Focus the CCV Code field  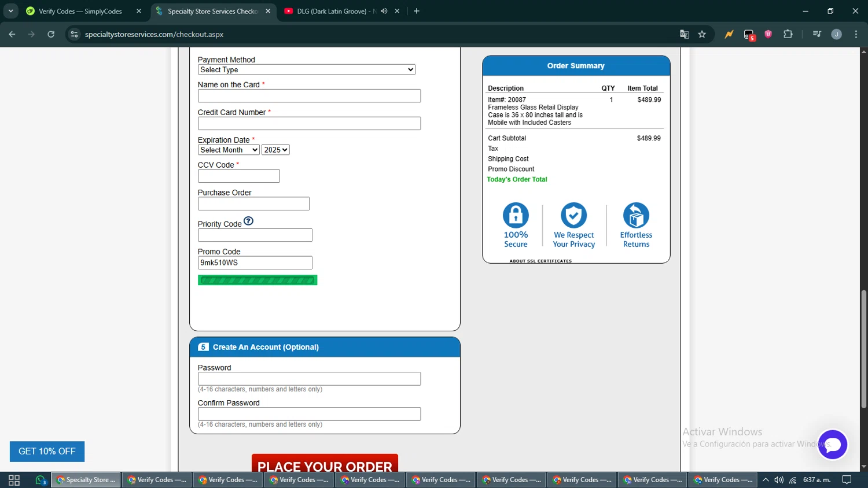click(x=238, y=176)
